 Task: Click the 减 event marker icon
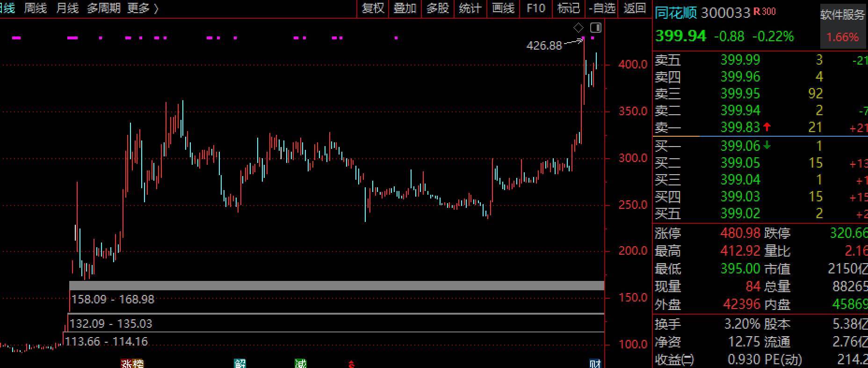(301, 364)
